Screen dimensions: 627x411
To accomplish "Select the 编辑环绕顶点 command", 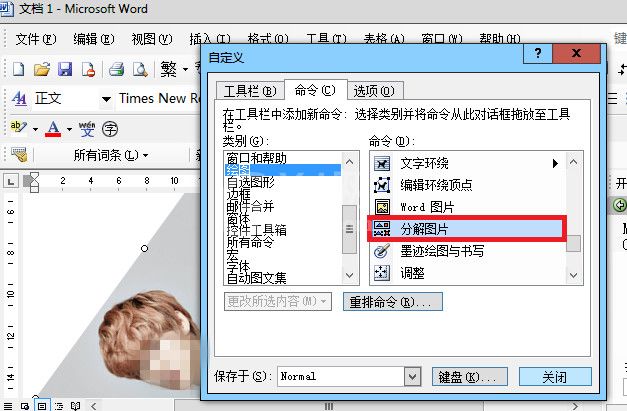I will [467, 185].
